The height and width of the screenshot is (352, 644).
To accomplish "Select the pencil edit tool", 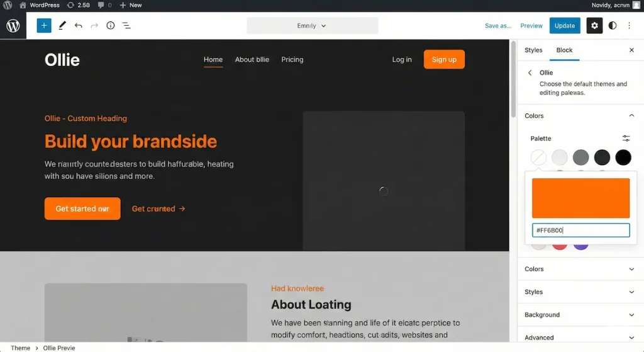I will [x=62, y=26].
